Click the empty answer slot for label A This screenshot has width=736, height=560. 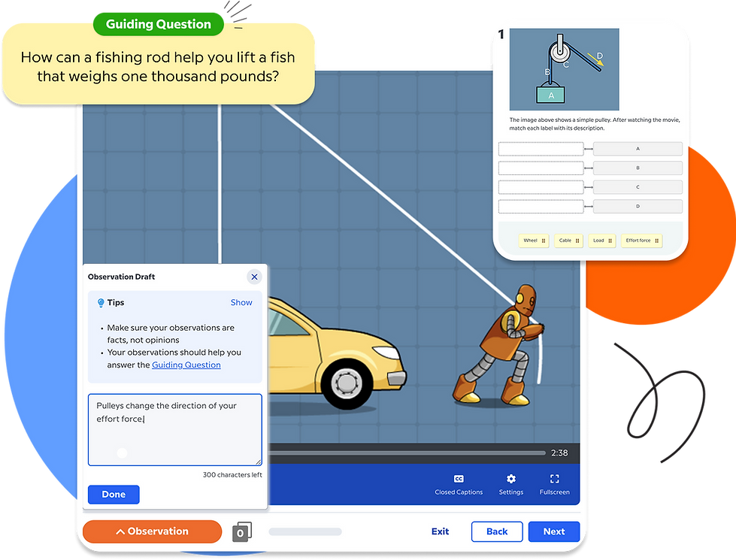click(541, 149)
